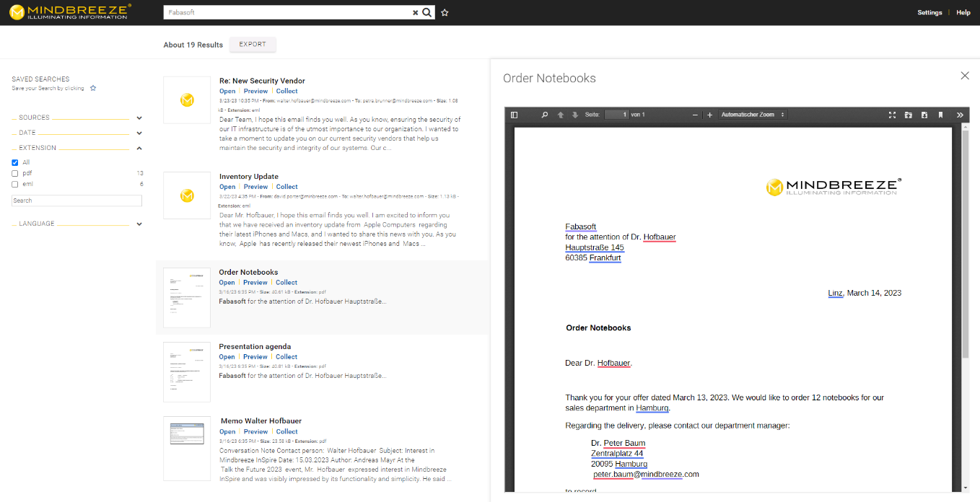This screenshot has width=980, height=502.
Task: Open Settings in the top bar
Action: pyautogui.click(x=929, y=12)
